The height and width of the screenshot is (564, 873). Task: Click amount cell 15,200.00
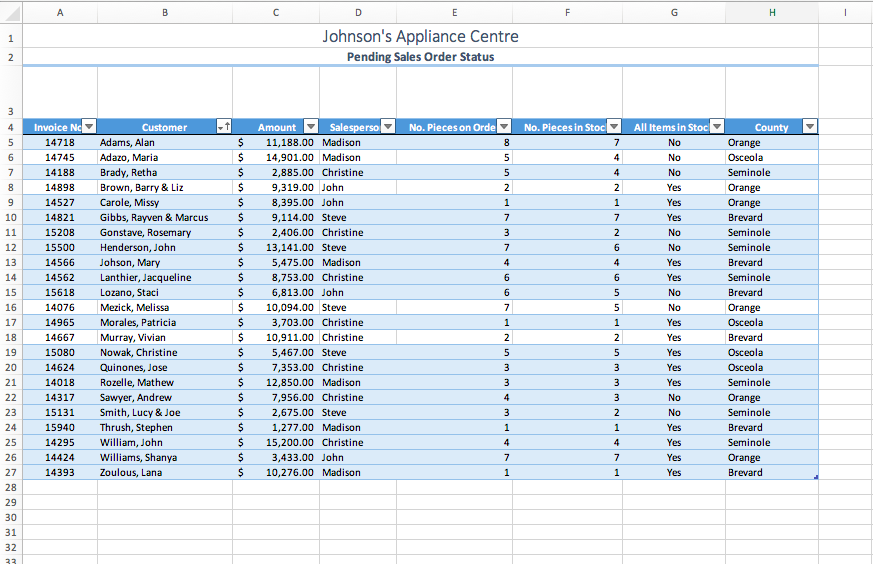[x=276, y=443]
